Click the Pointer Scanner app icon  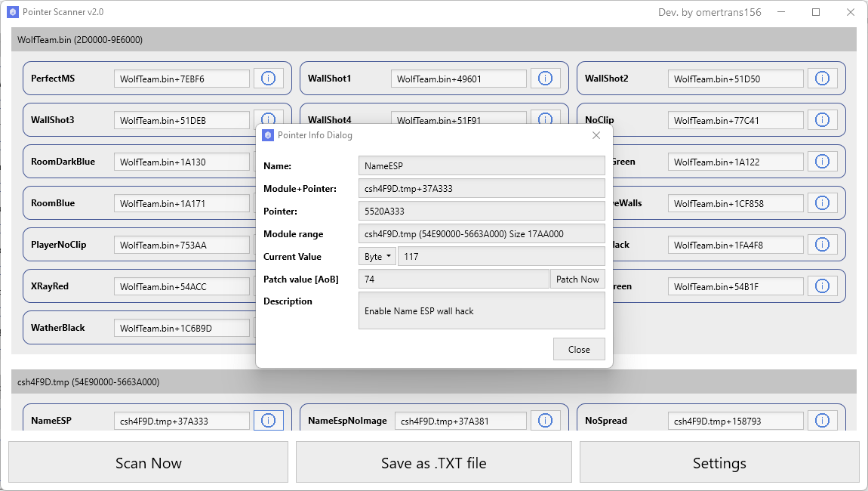(13, 12)
